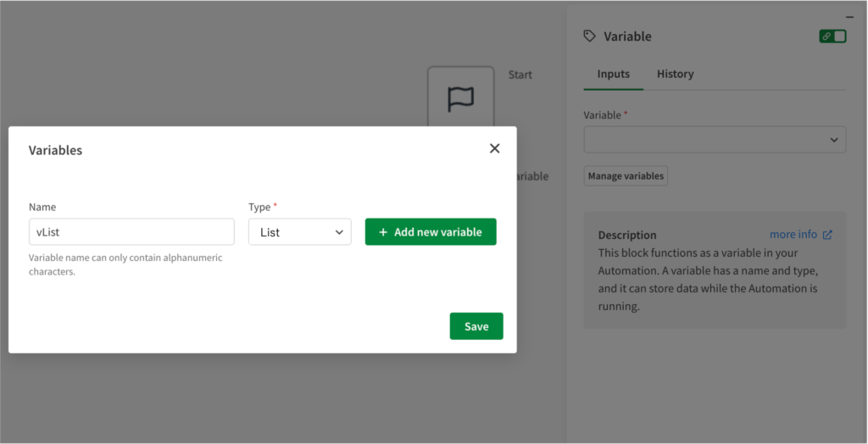Image resolution: width=868 pixels, height=444 pixels.
Task: Click the external link icon beside more info
Action: tap(828, 235)
